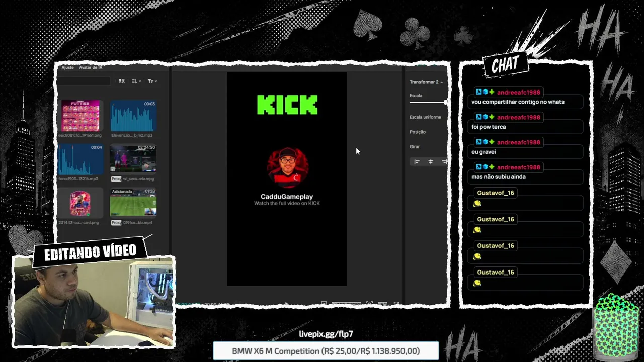The height and width of the screenshot is (362, 644).
Task: Open the Ajuste tab
Action: coord(67,67)
